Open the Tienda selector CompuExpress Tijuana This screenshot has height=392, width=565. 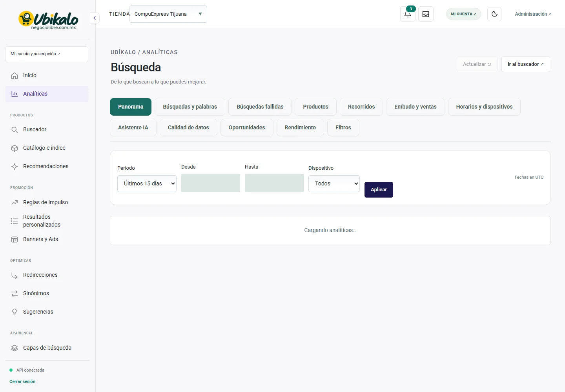pyautogui.click(x=168, y=14)
